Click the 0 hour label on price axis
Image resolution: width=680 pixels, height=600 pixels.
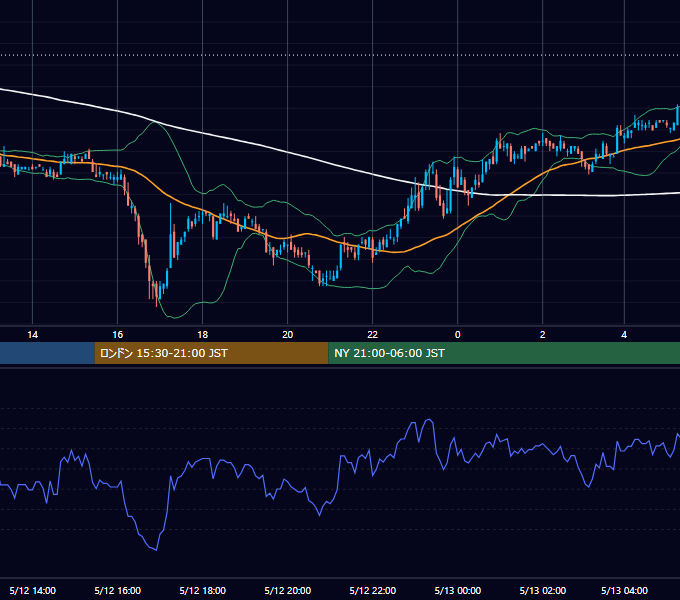458,335
